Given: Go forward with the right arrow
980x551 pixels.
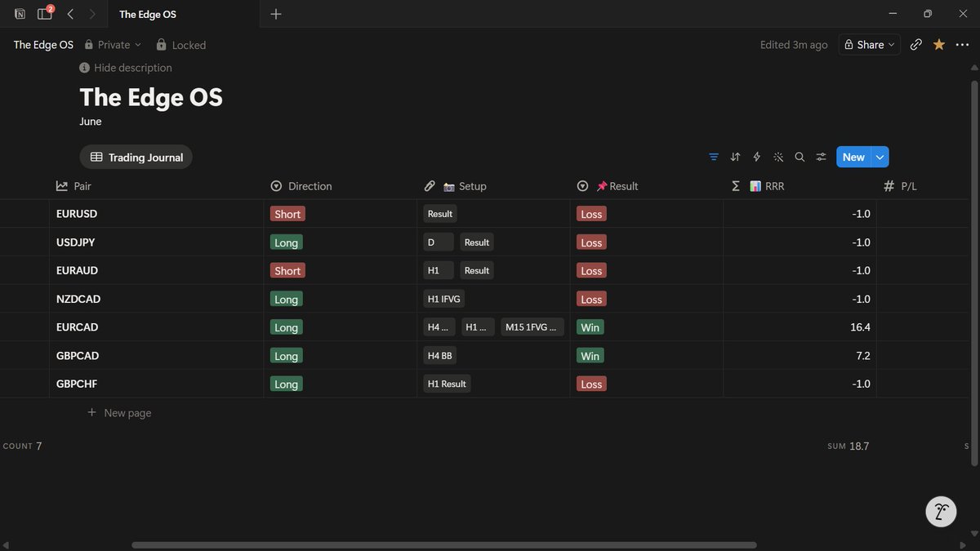Looking at the screenshot, I should point(92,14).
